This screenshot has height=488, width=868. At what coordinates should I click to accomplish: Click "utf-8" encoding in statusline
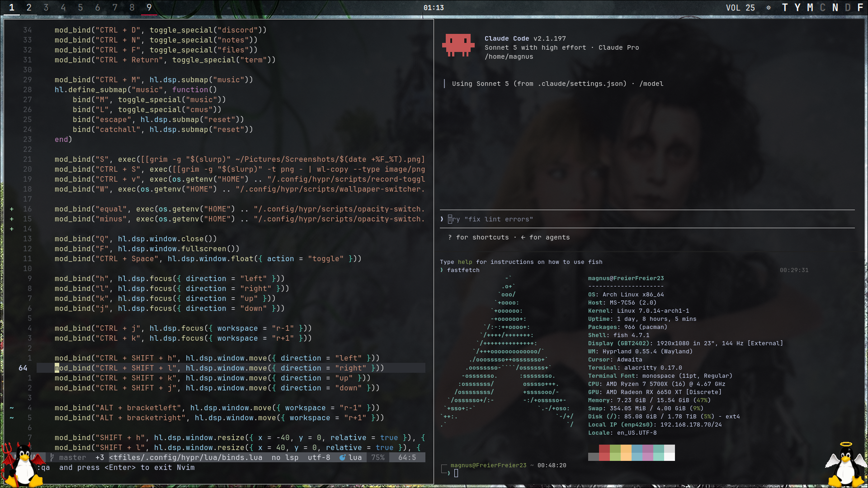(319, 458)
